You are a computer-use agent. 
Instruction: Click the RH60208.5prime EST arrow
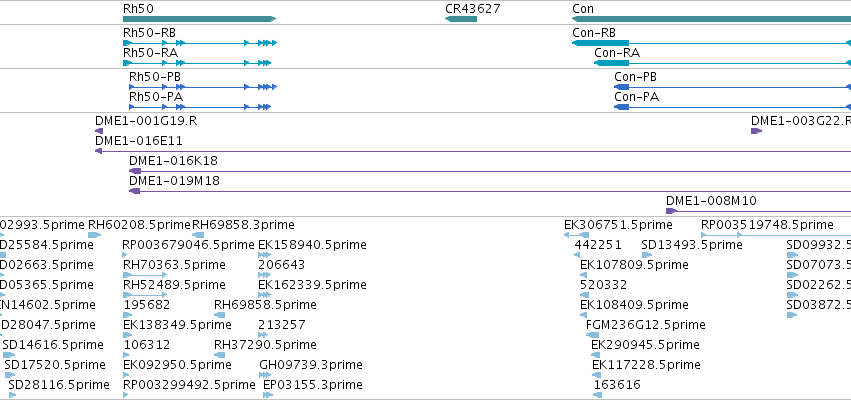coord(94,235)
